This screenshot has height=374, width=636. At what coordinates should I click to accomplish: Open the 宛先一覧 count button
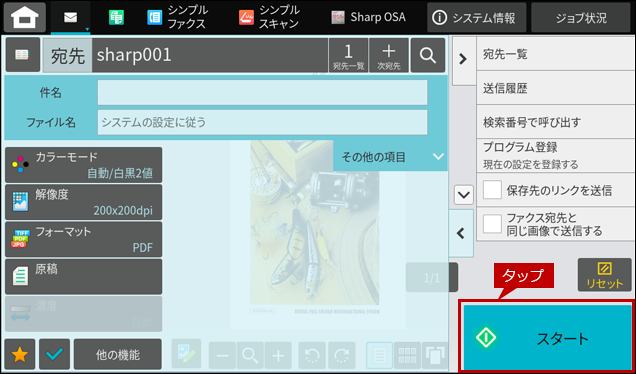coord(348,56)
